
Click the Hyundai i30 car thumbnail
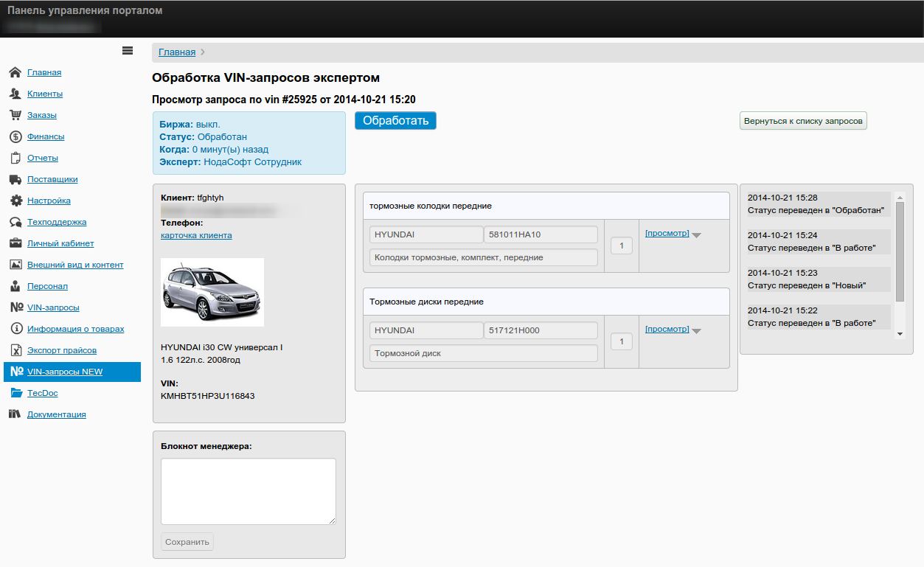pos(212,292)
